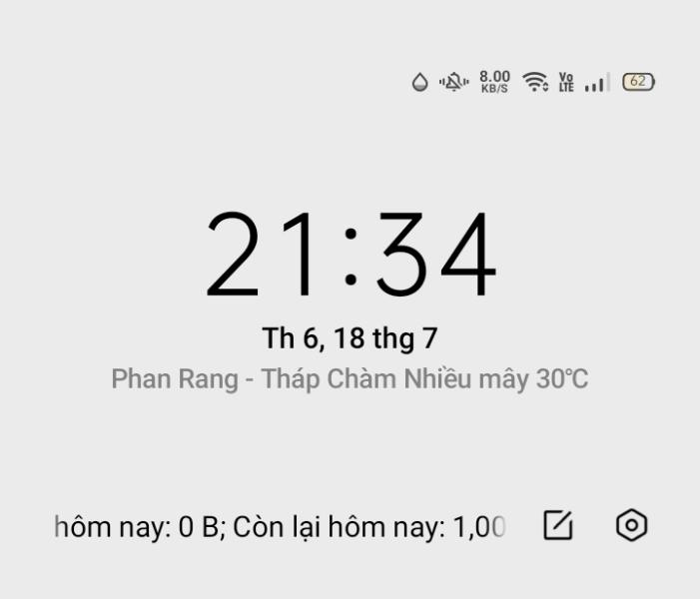Tap the hour digits 21
The image size is (700, 599).
(x=258, y=254)
